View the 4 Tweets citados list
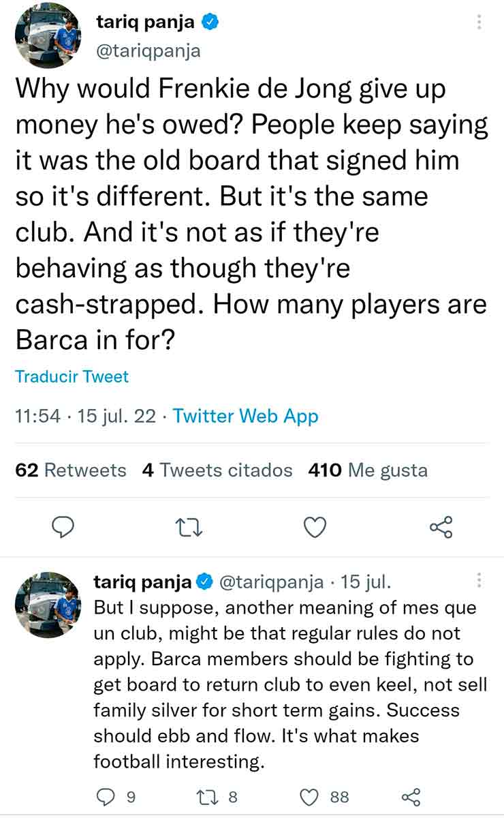This screenshot has height=818, width=504. tap(217, 470)
